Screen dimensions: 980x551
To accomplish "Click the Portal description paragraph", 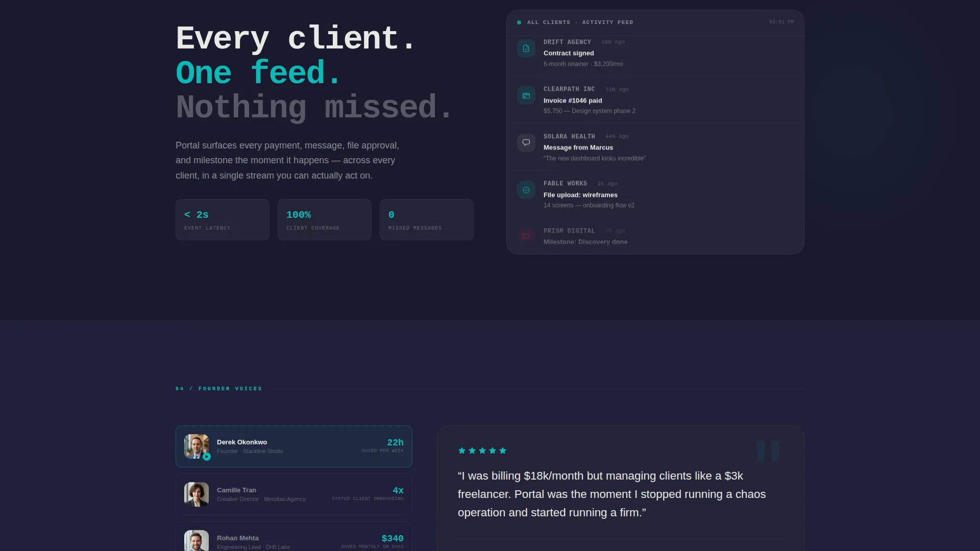I will (x=287, y=160).
